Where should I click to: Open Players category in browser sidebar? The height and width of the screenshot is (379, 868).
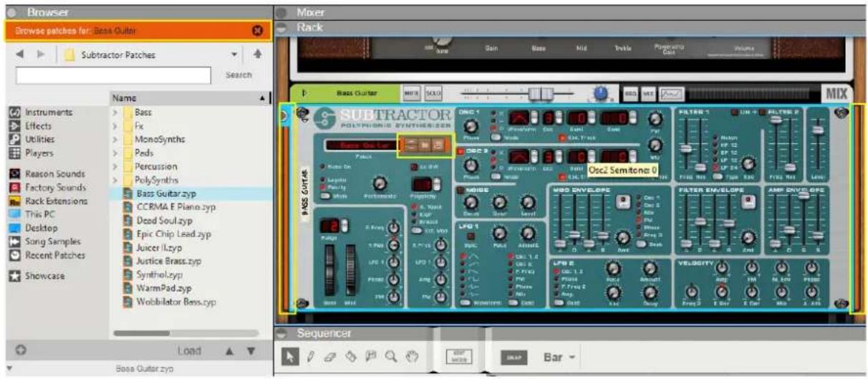[32, 153]
